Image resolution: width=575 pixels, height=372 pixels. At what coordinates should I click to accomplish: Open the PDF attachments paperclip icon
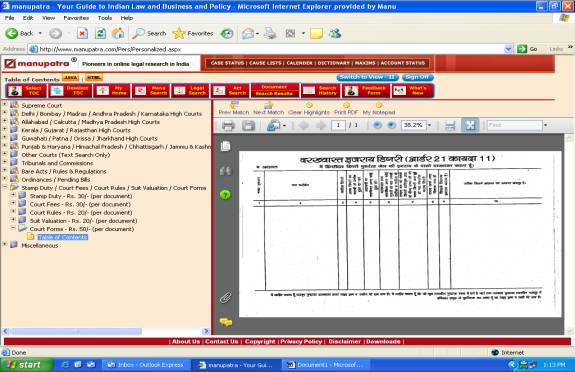pos(226,298)
